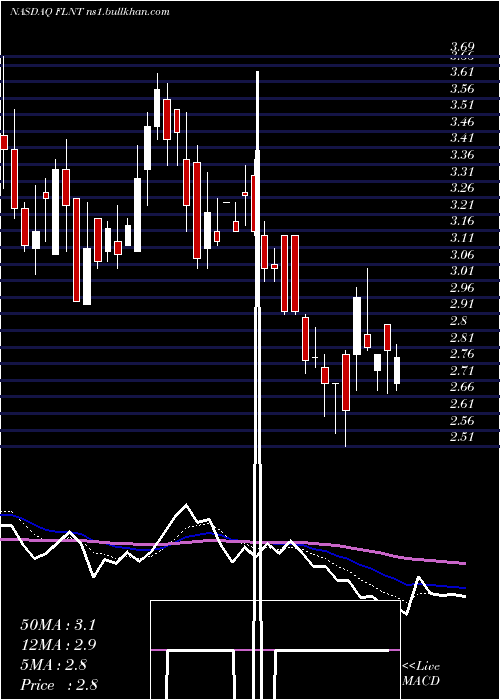Screen dimensions: 500x700
Task: Click the Price : 2.8 readout
Action: (x=59, y=685)
